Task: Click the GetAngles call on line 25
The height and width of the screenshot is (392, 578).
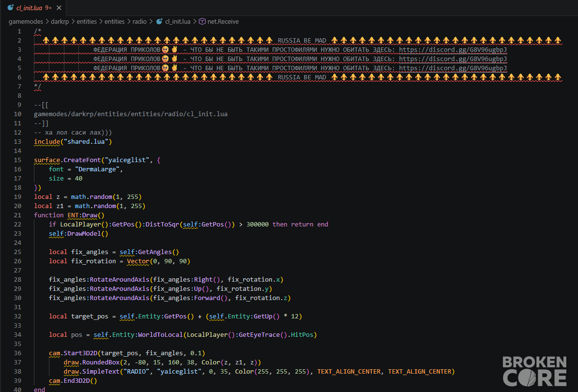Action: [155, 252]
